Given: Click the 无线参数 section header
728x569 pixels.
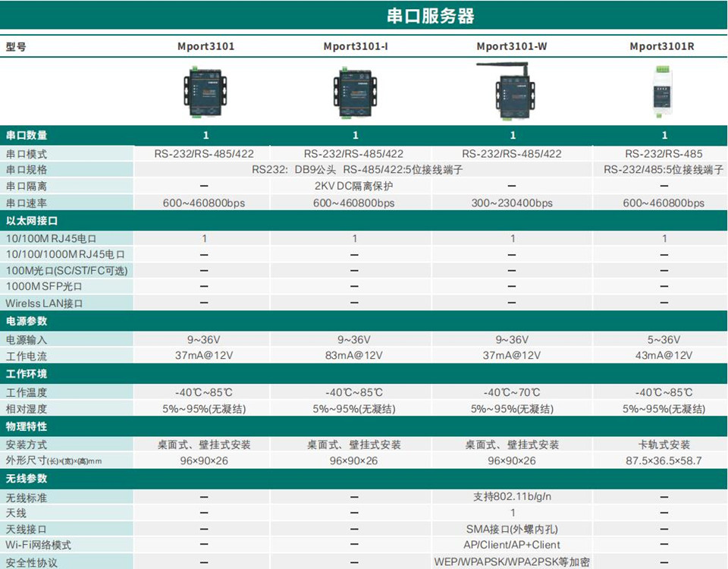Looking at the screenshot, I should click(x=27, y=479).
